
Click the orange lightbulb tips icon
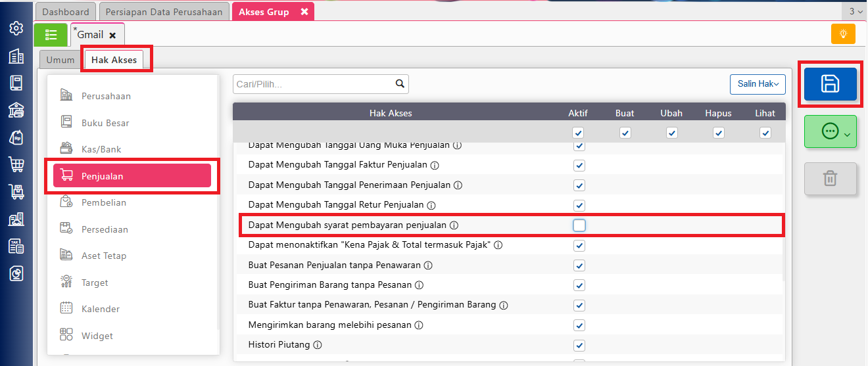click(x=843, y=34)
